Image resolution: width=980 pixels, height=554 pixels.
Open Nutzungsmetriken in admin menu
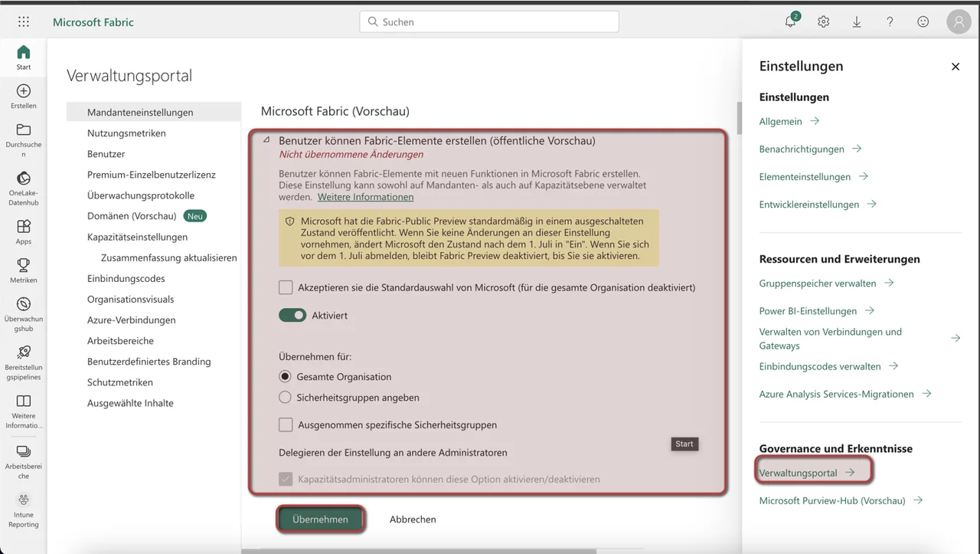(x=126, y=133)
